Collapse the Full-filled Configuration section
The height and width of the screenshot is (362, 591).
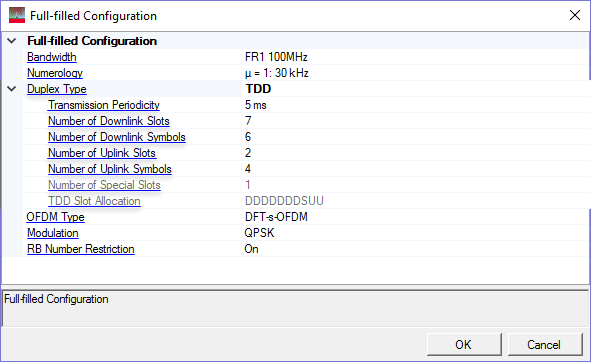12,41
